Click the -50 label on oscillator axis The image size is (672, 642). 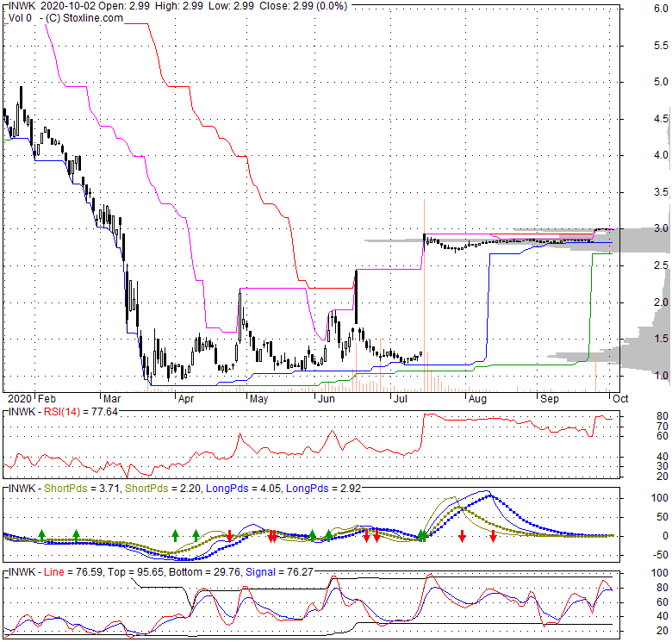click(x=660, y=555)
